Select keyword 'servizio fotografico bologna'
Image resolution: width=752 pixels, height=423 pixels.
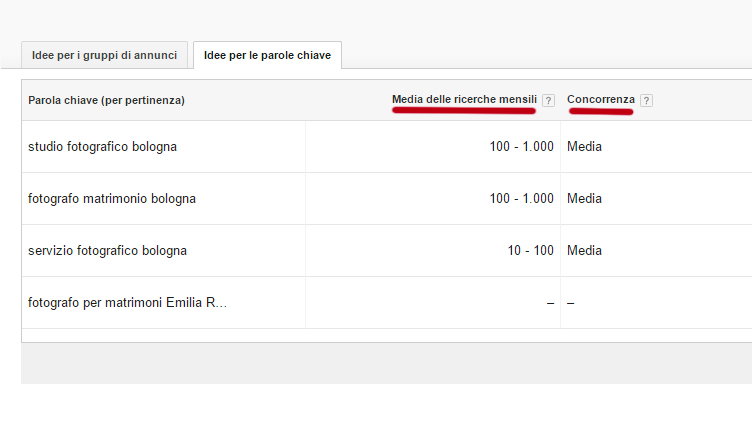(107, 250)
